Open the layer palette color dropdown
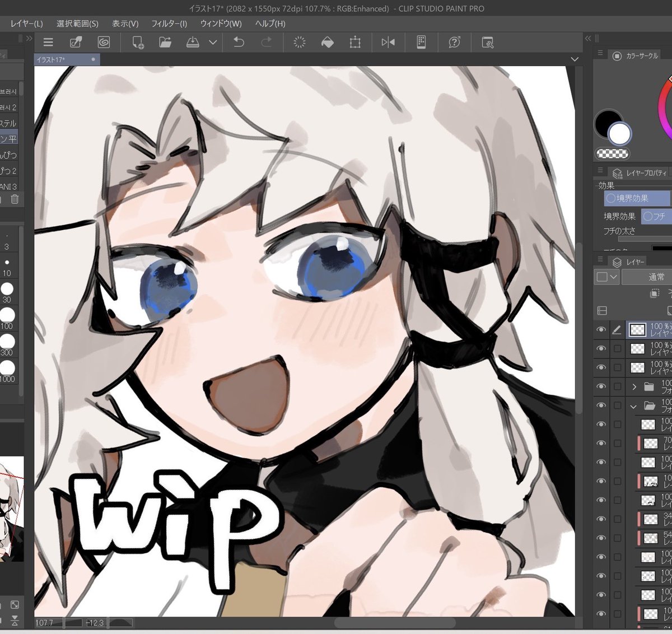Viewport: 672px width, 634px height. 606,277
